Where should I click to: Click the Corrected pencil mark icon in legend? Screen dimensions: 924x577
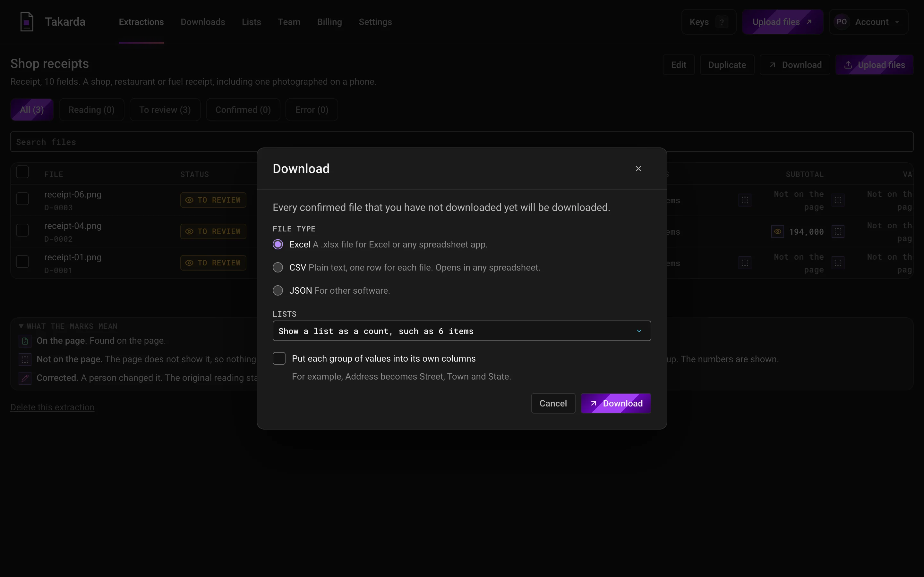[x=25, y=378]
